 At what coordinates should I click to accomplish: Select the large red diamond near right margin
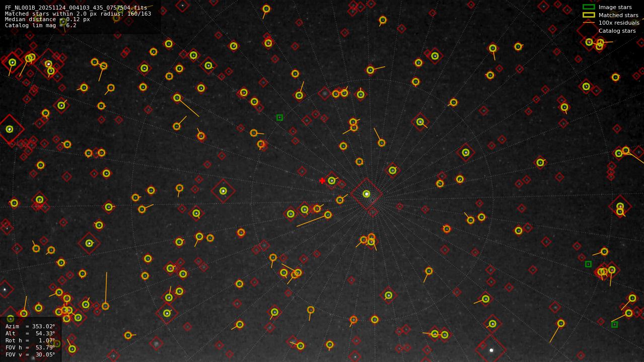[x=620, y=207]
